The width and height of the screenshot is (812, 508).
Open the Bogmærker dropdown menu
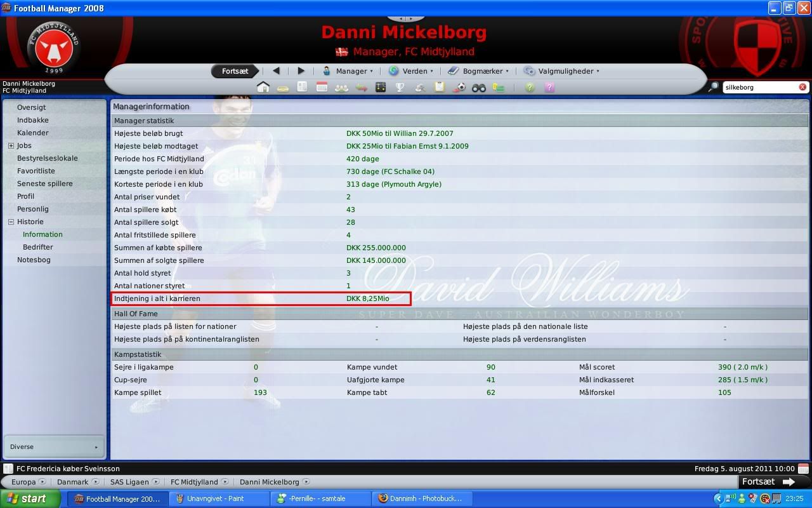(478, 71)
